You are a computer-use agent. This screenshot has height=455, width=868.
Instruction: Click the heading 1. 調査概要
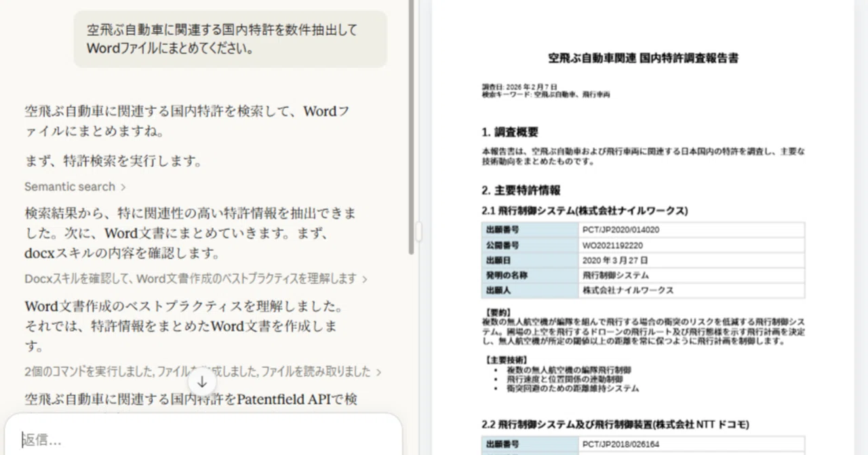tap(510, 132)
